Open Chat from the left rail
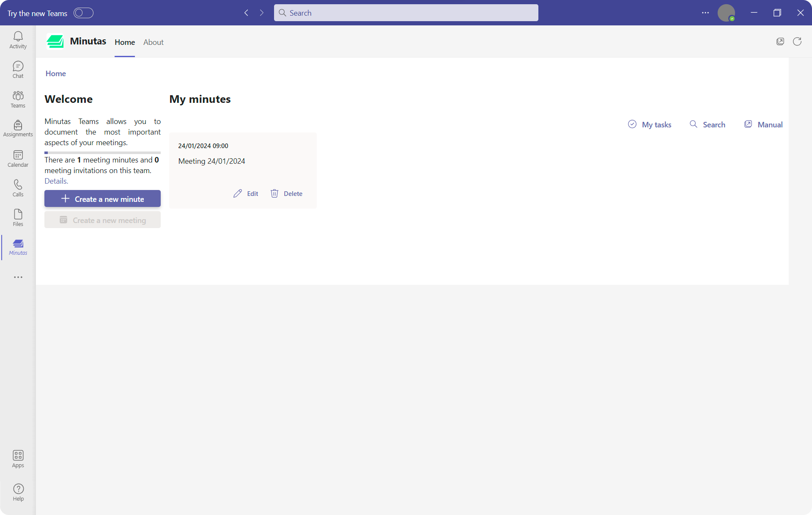This screenshot has width=812, height=515. click(18, 70)
